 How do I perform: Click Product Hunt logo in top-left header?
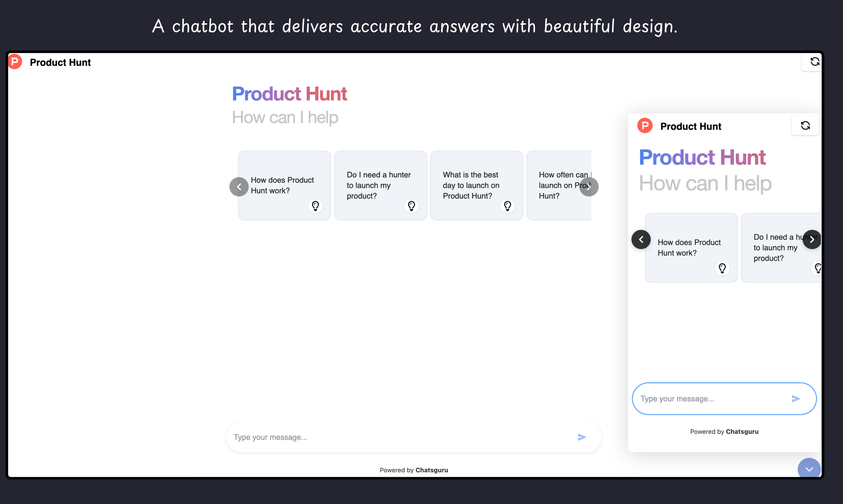pos(15,62)
